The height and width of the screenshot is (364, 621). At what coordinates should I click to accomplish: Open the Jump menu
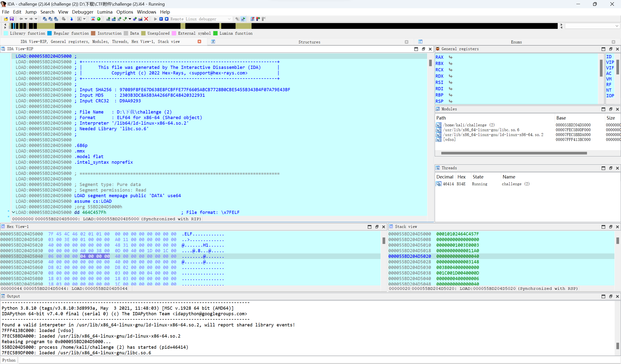click(31, 12)
